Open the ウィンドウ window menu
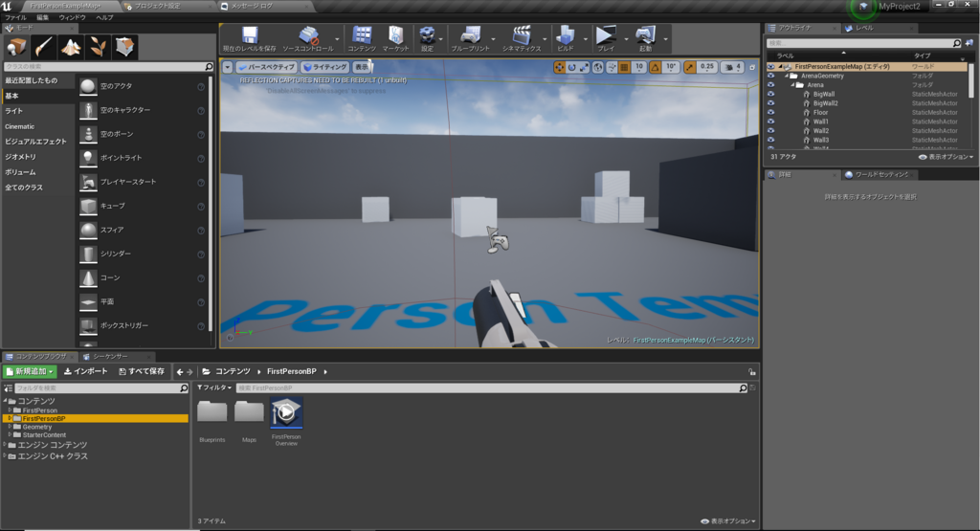 pyautogui.click(x=73, y=17)
